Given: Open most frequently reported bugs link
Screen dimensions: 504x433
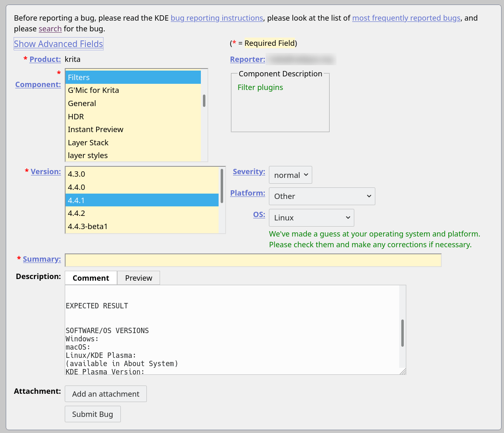Looking at the screenshot, I should 406,18.
